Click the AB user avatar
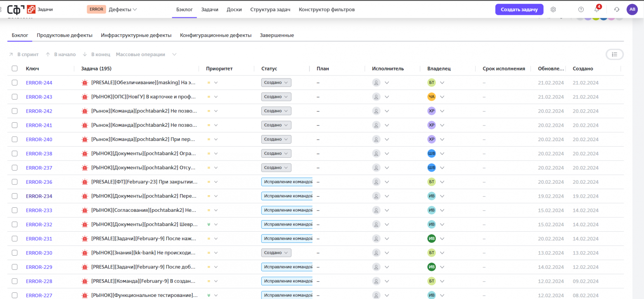 (632, 9)
